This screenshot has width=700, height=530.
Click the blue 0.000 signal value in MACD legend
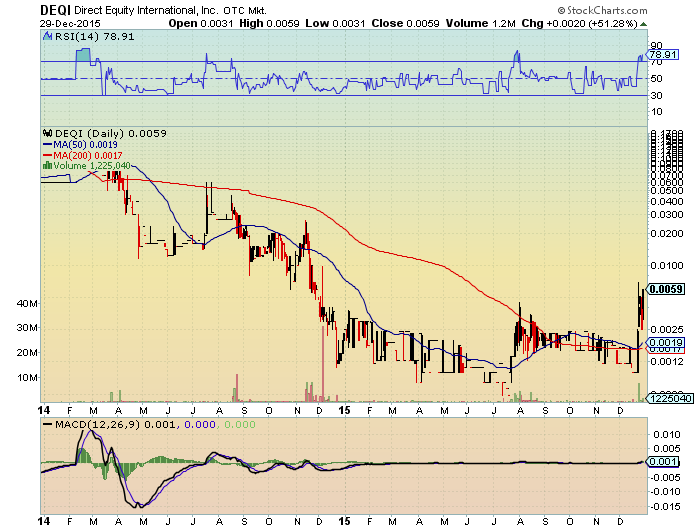[200, 425]
